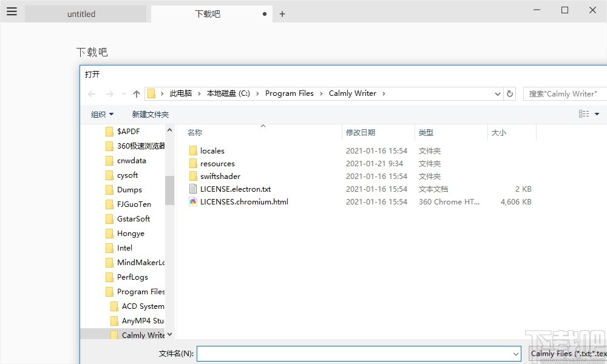Click Calmly Writer in the address path
Image resolution: width=607 pixels, height=364 pixels.
point(353,93)
